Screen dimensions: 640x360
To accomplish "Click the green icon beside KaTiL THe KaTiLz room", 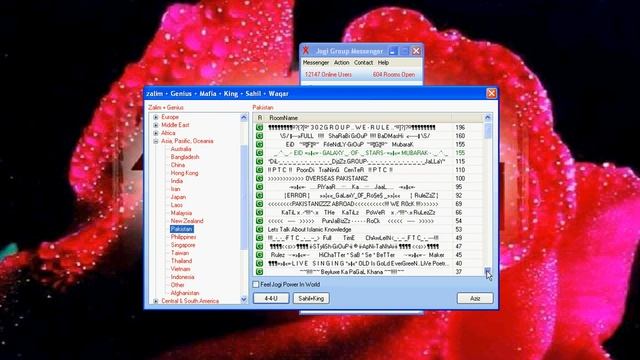I will pyautogui.click(x=259, y=212).
